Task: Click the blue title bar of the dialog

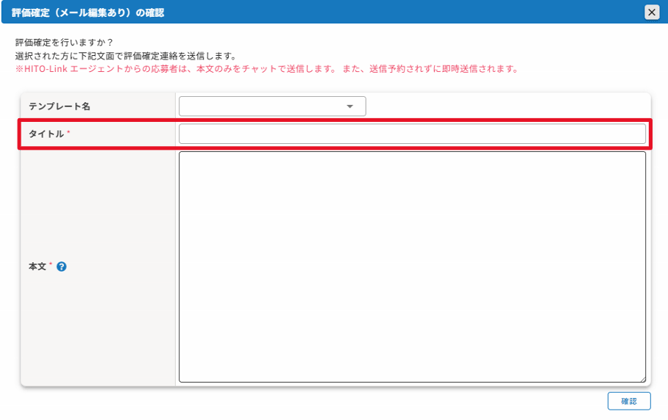Action: tap(400, 13)
